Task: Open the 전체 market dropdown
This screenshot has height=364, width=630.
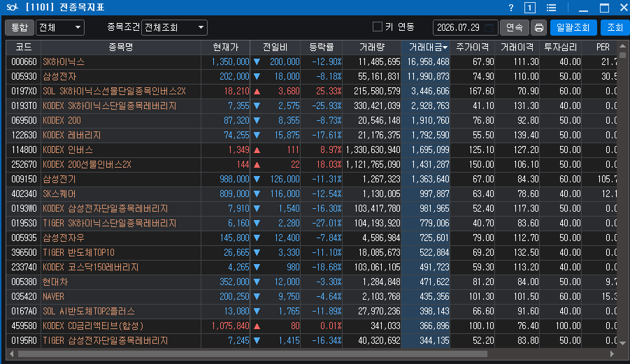Action: pyautogui.click(x=60, y=28)
